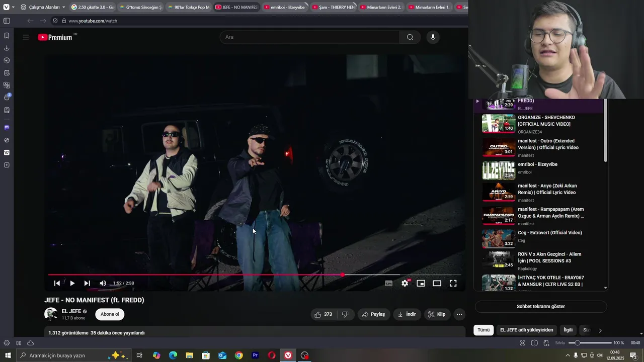The height and width of the screenshot is (362, 644).
Task: Open the Notes panel in sidebar
Action: tap(7, 73)
